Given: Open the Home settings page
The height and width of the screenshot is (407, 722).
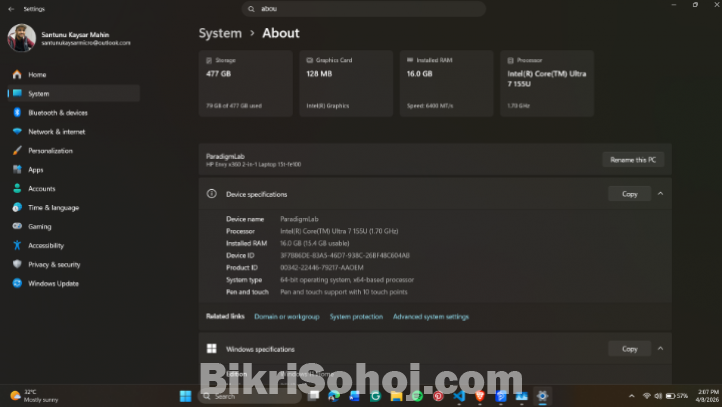Looking at the screenshot, I should pos(37,74).
